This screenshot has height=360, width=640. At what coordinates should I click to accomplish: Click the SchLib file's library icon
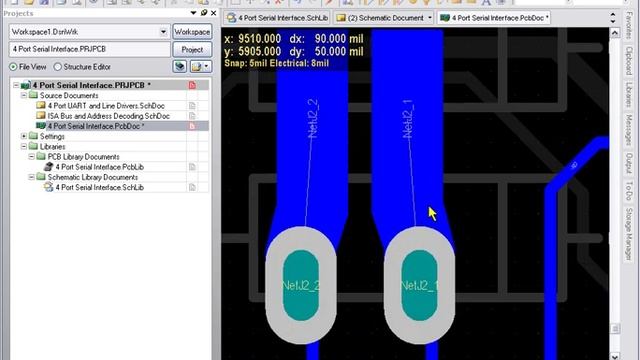49,187
